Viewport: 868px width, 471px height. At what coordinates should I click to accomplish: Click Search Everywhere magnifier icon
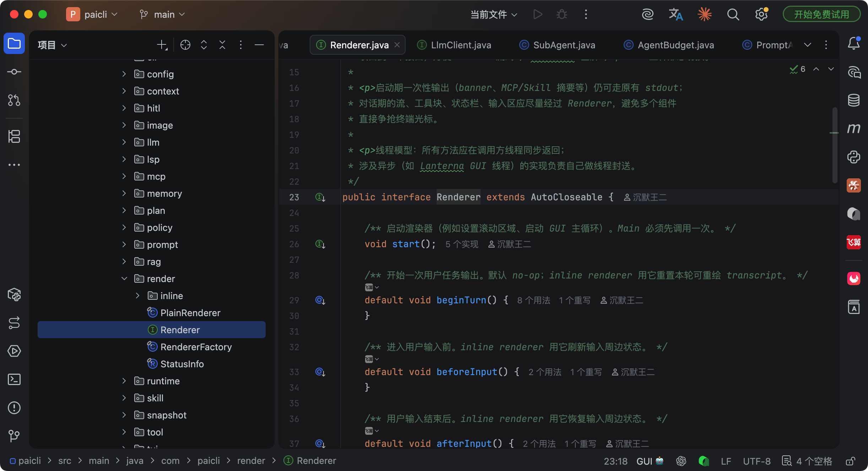coord(733,15)
